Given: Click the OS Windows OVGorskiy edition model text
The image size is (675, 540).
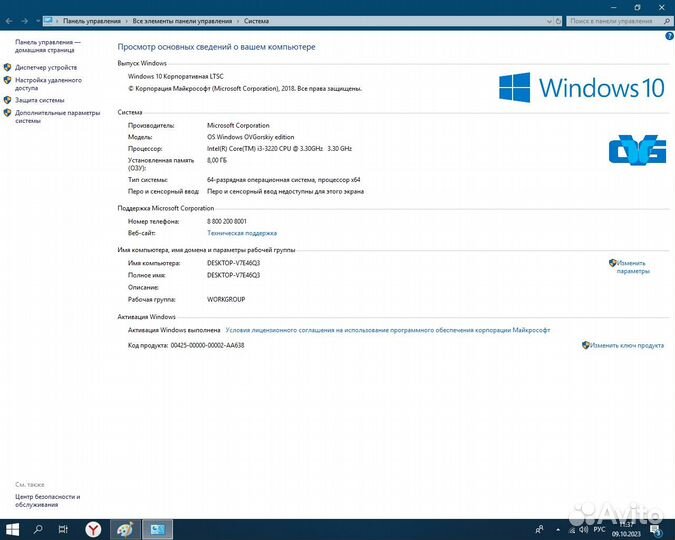Looking at the screenshot, I should pos(251,137).
